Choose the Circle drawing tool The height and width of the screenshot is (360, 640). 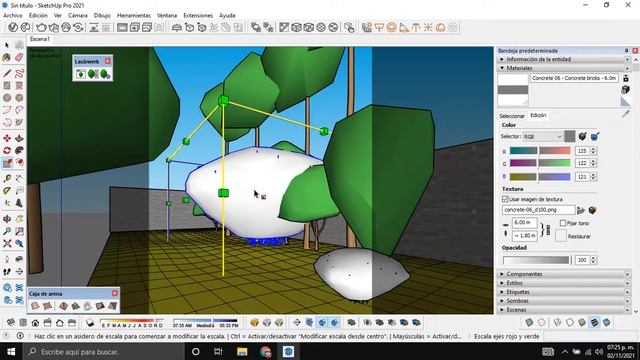[x=7, y=98]
